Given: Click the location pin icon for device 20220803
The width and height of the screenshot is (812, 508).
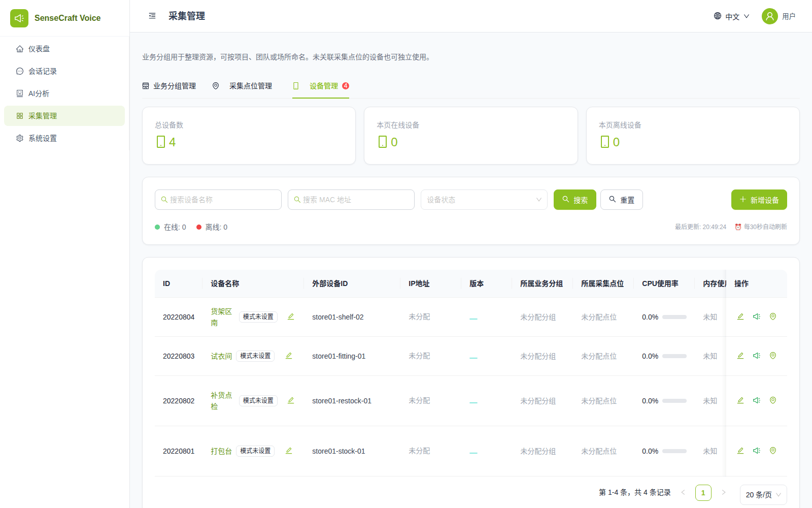Looking at the screenshot, I should tap(773, 356).
